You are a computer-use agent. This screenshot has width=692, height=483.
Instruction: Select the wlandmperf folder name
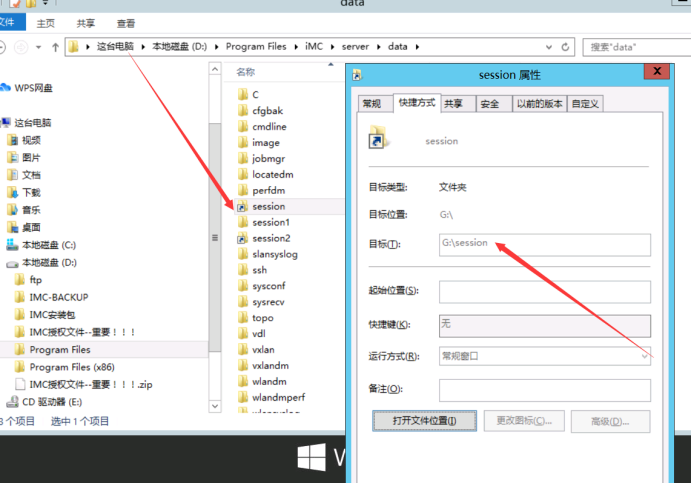click(x=278, y=397)
